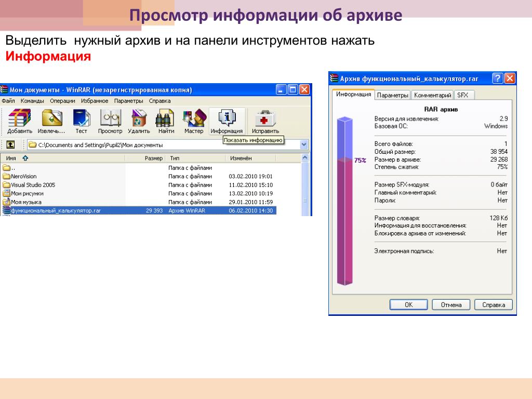Close the WinRAR main window

point(304,89)
